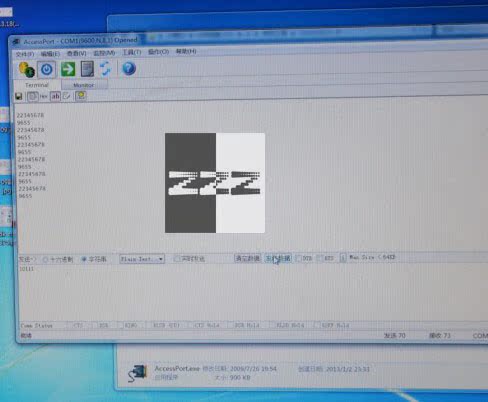
Task: Click the gray document toolbar icon
Action: pos(87,69)
